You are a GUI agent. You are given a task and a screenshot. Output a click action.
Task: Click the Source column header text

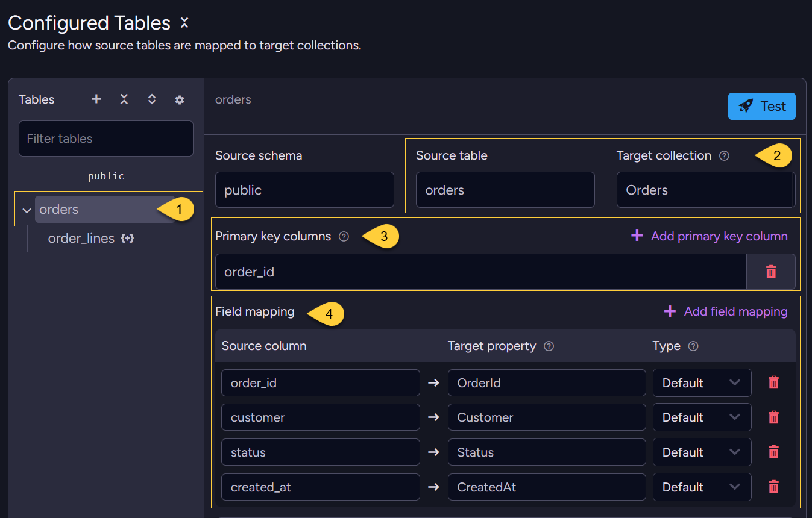click(264, 346)
